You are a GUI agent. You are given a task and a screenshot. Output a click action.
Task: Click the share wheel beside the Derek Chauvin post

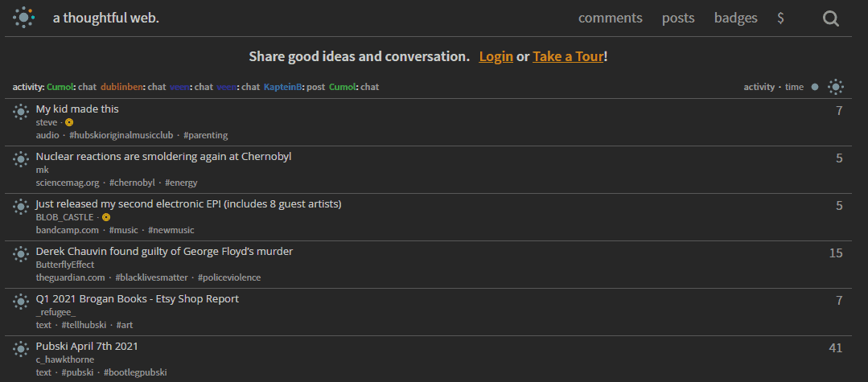21,254
